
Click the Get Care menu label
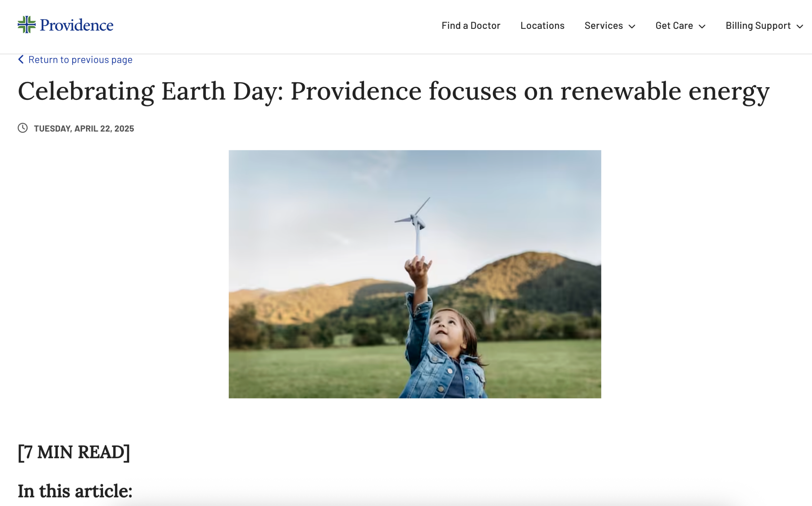click(674, 26)
